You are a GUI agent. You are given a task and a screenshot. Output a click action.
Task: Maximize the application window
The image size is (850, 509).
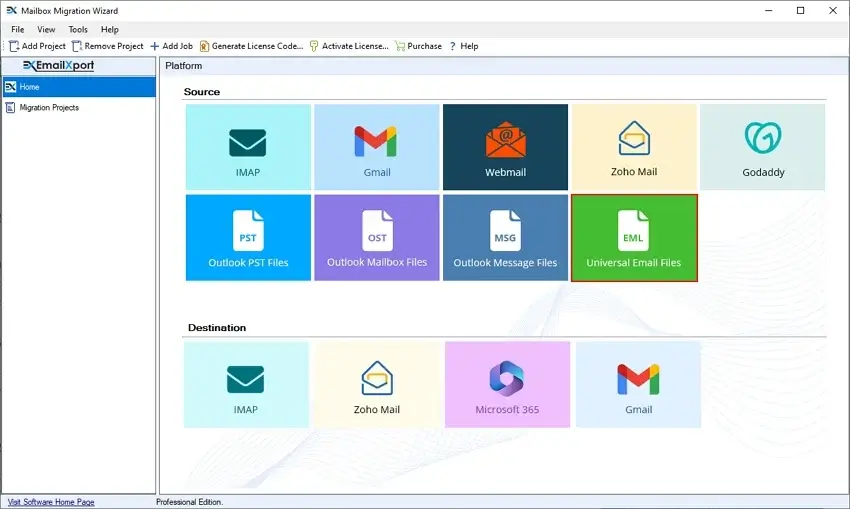[x=801, y=10]
